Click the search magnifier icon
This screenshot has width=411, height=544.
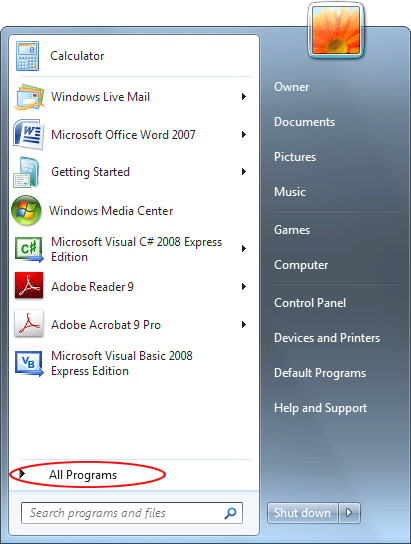tap(230, 513)
